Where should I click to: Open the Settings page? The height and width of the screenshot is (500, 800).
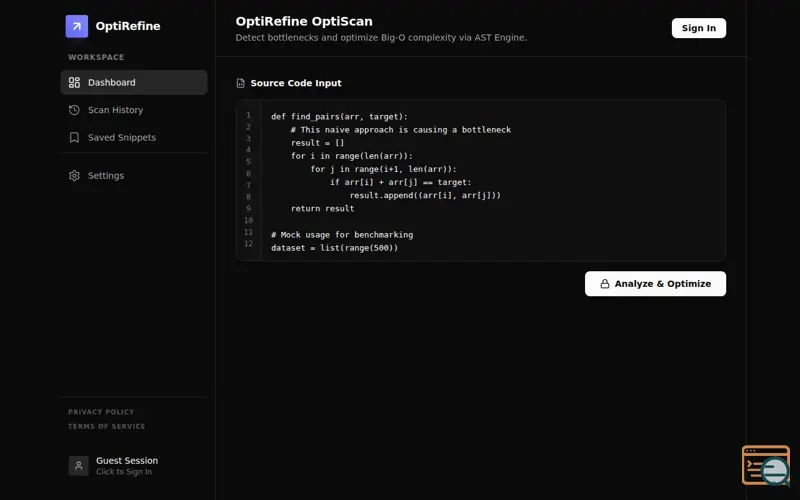134,176
